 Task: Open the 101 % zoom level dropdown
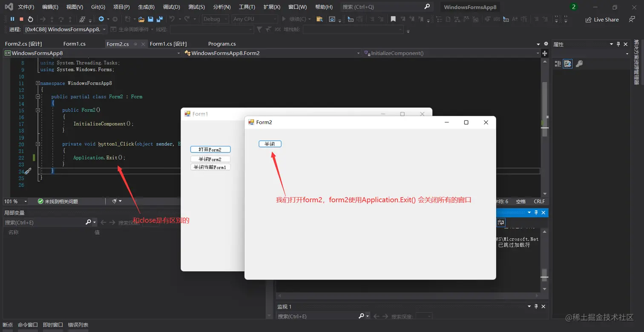[x=16, y=201]
